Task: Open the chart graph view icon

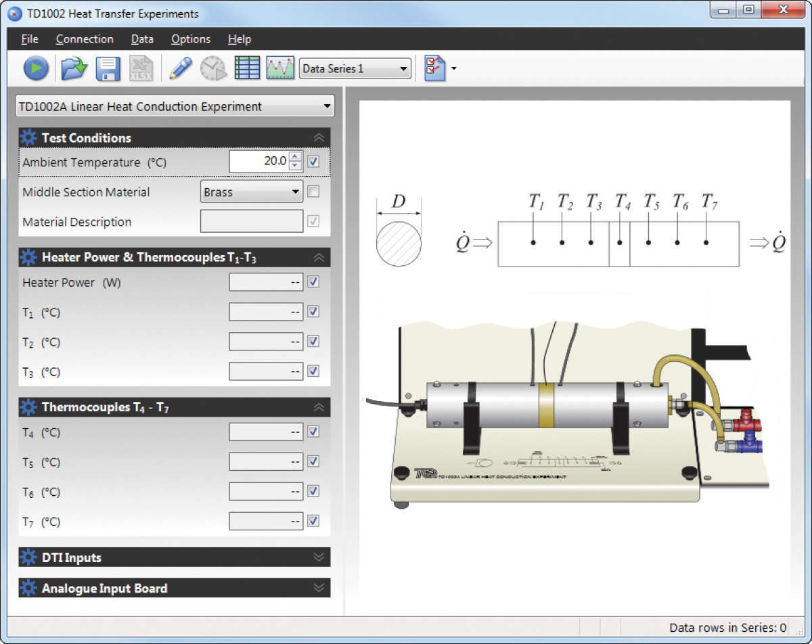Action: click(280, 68)
